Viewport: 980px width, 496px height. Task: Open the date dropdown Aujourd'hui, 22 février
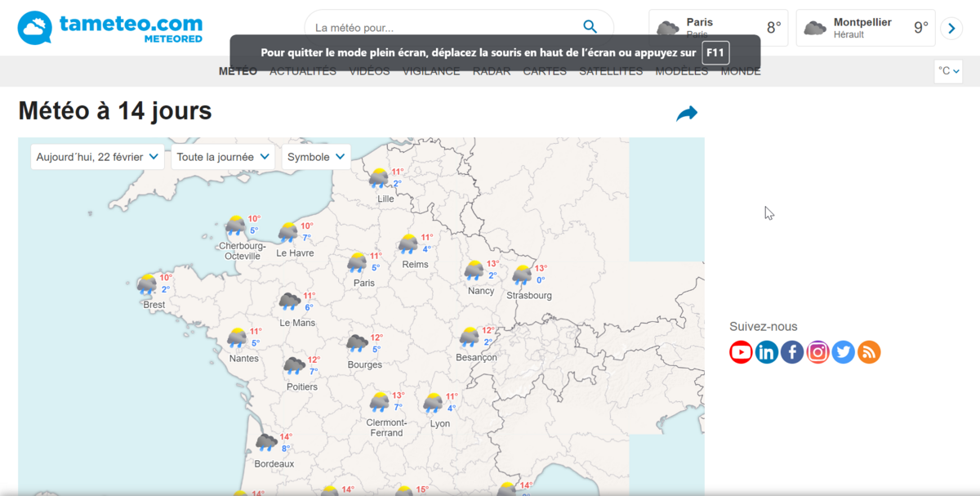pos(98,157)
